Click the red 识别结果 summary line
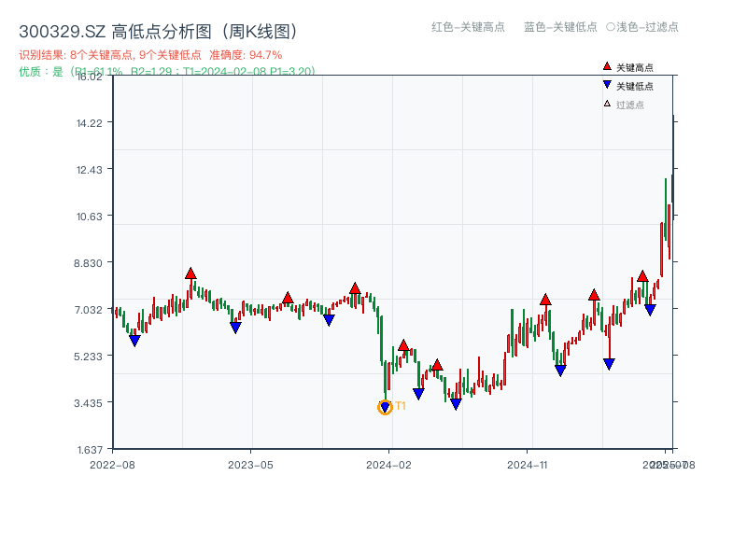The image size is (747, 560). (x=150, y=55)
